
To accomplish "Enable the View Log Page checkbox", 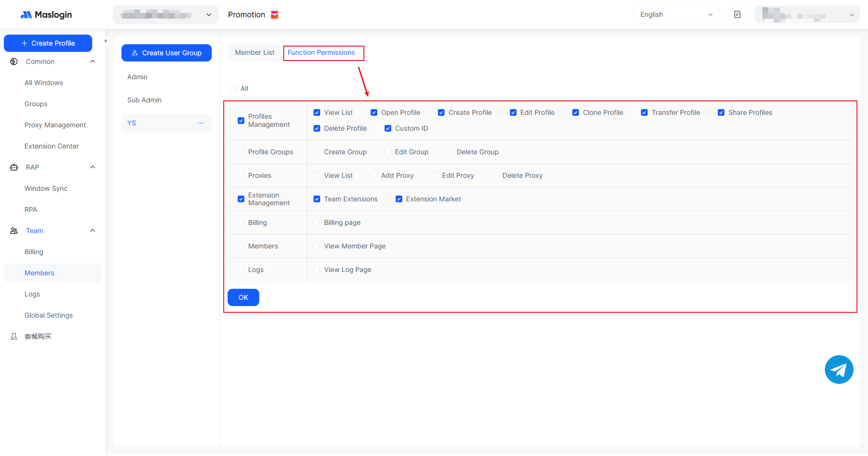I will 317,270.
